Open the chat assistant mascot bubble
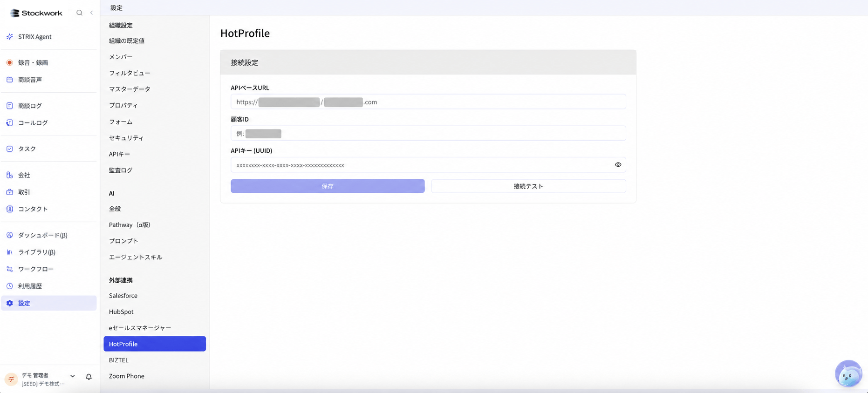The width and height of the screenshot is (868, 393). pos(848,373)
